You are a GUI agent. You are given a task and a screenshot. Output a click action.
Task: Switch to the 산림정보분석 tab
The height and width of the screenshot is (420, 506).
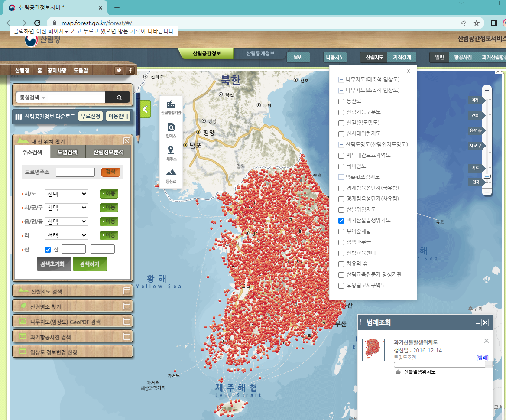coord(108,152)
